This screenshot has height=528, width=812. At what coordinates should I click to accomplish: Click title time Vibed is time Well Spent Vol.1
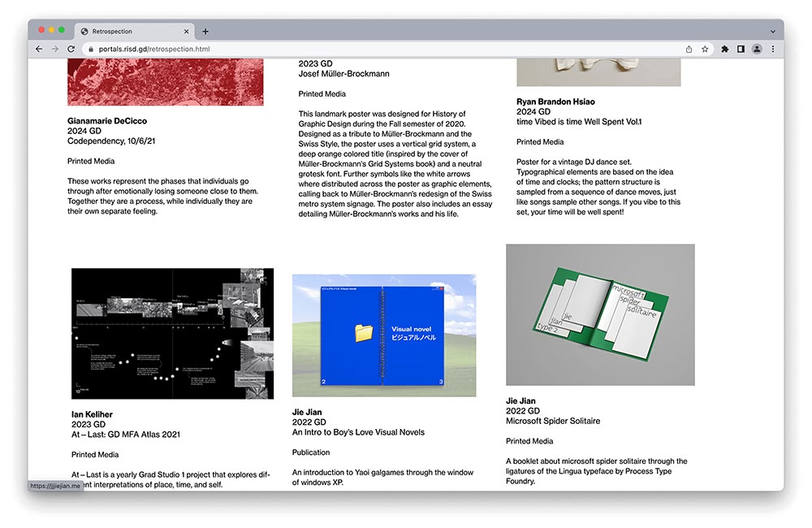coord(579,122)
